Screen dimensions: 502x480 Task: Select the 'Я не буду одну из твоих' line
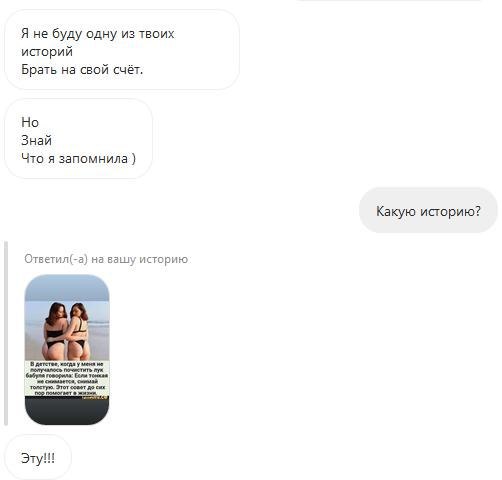(98, 34)
